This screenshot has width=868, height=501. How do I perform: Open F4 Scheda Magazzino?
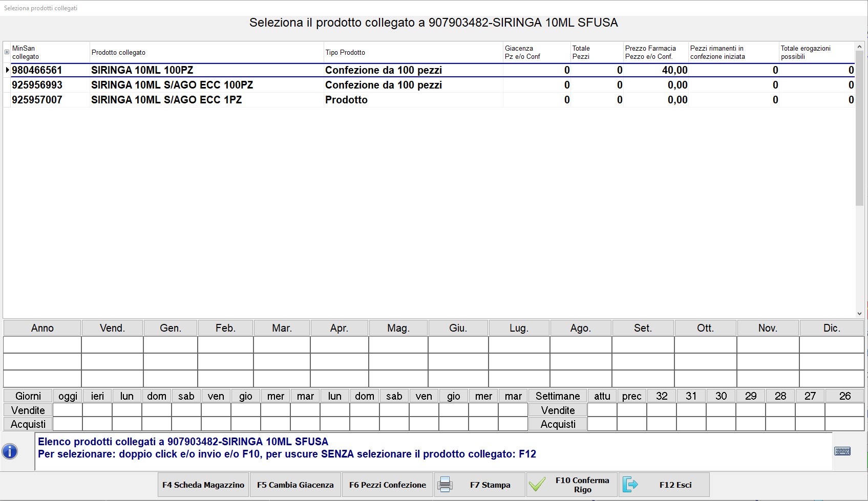coord(203,485)
